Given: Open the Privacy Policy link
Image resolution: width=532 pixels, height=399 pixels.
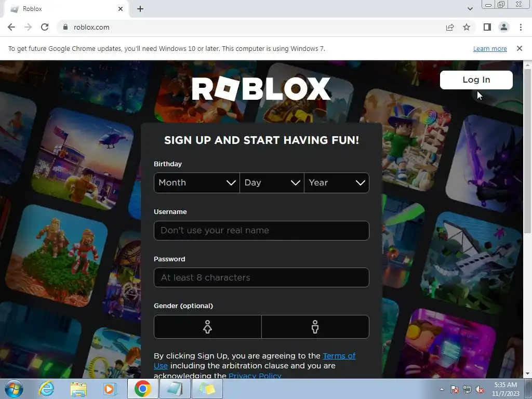Looking at the screenshot, I should (255, 375).
